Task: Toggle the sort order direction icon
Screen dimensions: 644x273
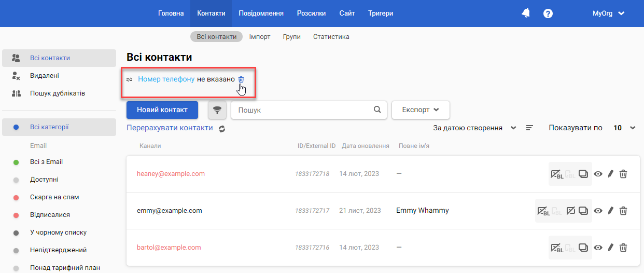Action: click(529, 128)
